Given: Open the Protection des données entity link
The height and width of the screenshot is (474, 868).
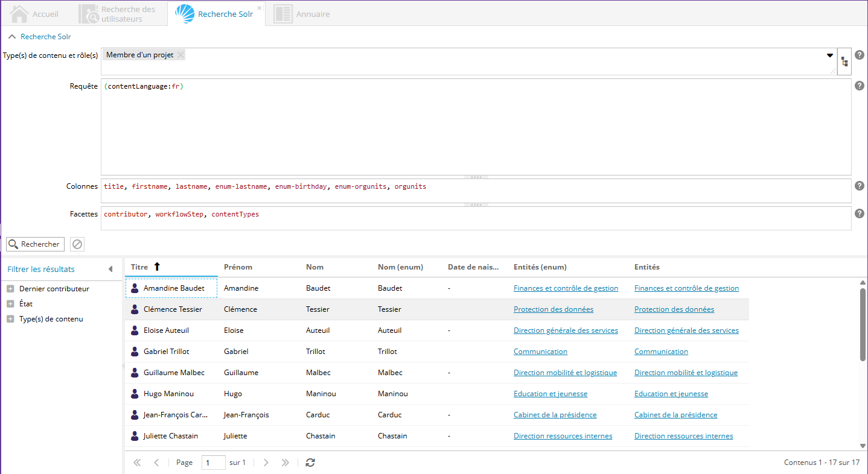Looking at the screenshot, I should click(553, 309).
